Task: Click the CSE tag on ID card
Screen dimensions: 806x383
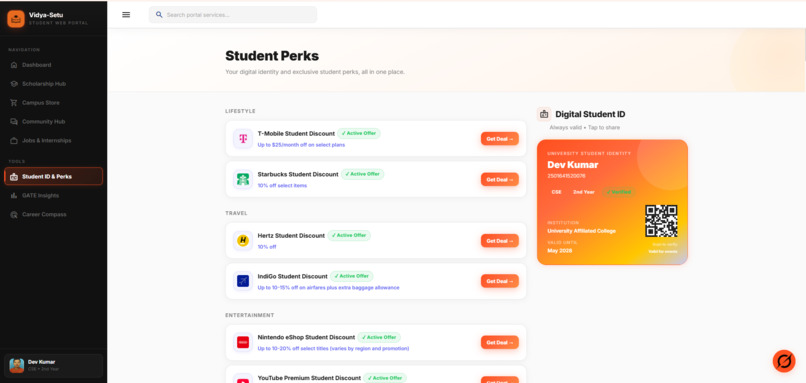Action: 556,192
